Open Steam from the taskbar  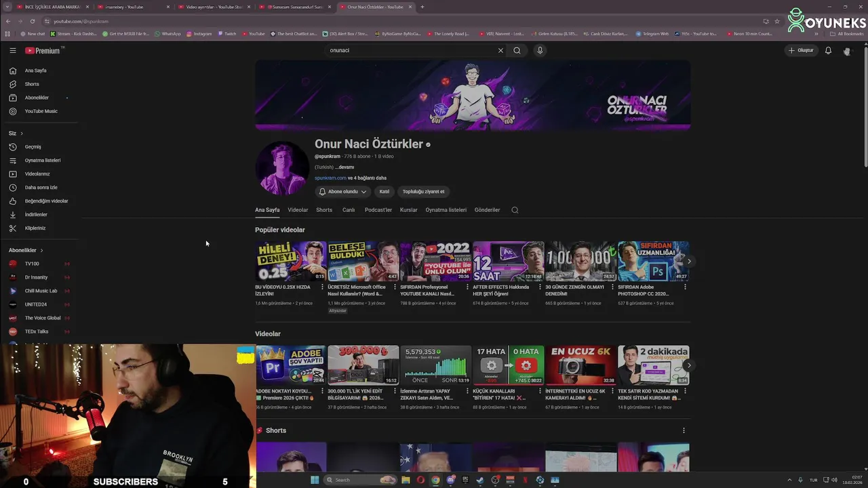click(x=480, y=480)
